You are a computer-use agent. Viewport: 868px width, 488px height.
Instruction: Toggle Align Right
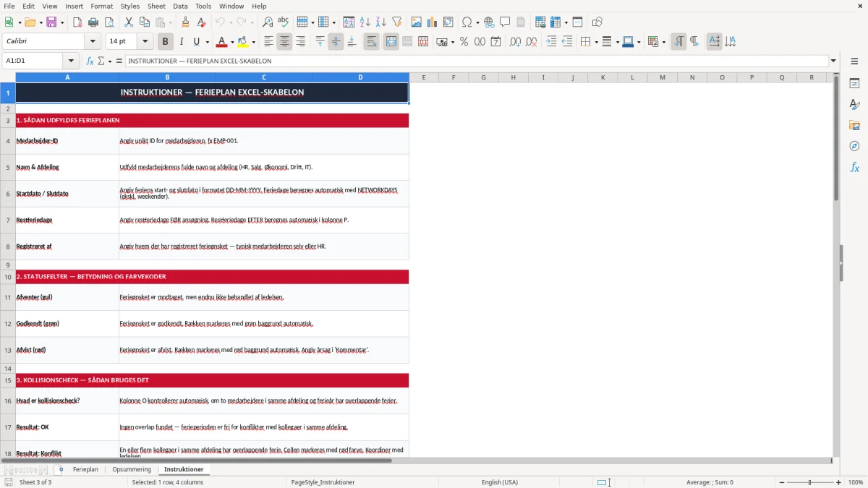(x=300, y=42)
